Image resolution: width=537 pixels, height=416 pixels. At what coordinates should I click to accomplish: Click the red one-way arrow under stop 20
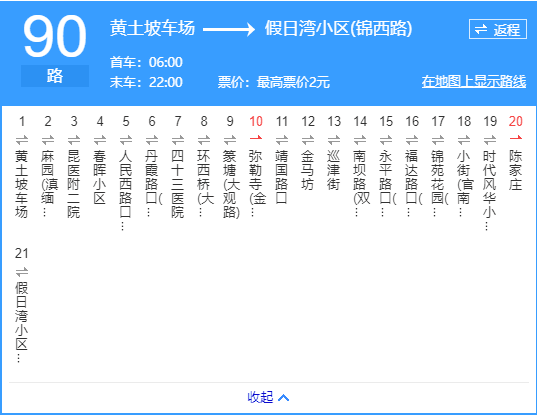(515, 138)
